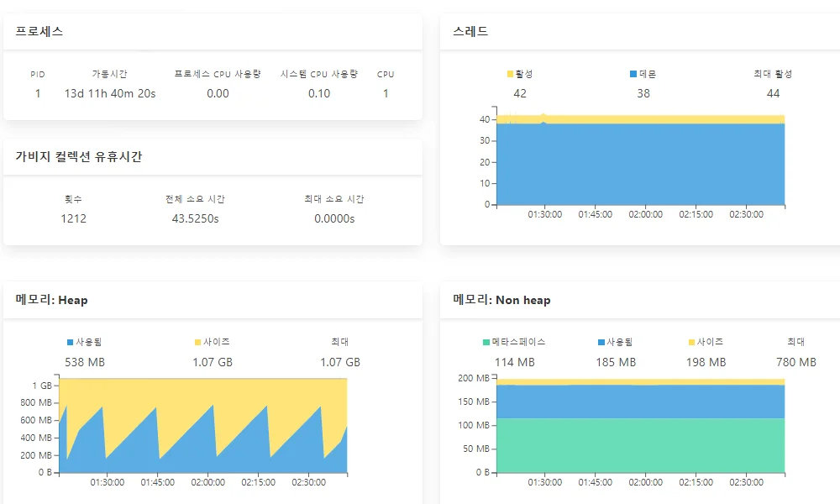
Task: Click the Heap used value 538 MB
Action: click(85, 362)
